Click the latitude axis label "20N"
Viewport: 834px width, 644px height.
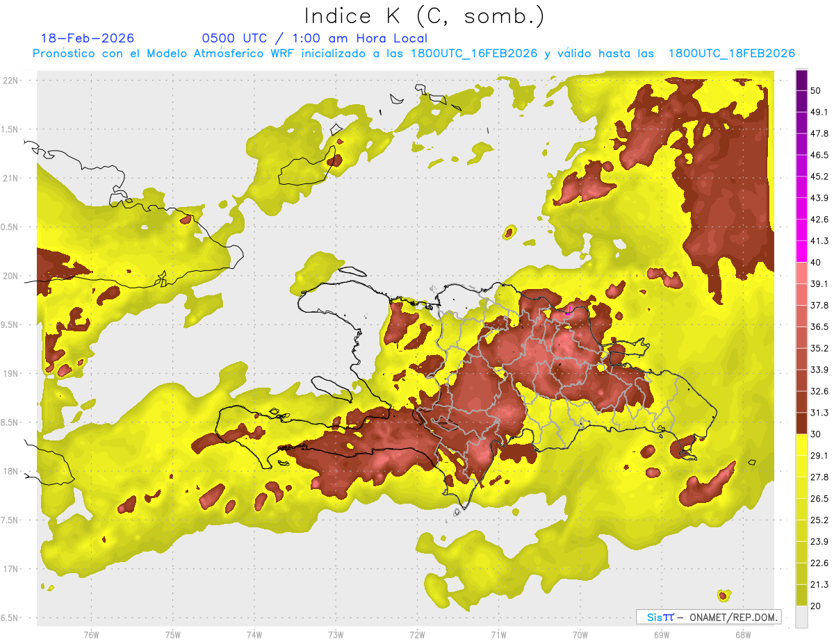pos(12,276)
